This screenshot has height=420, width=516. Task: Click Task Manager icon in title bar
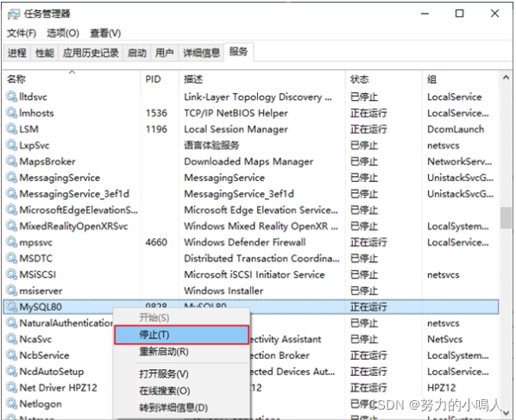coord(14,14)
